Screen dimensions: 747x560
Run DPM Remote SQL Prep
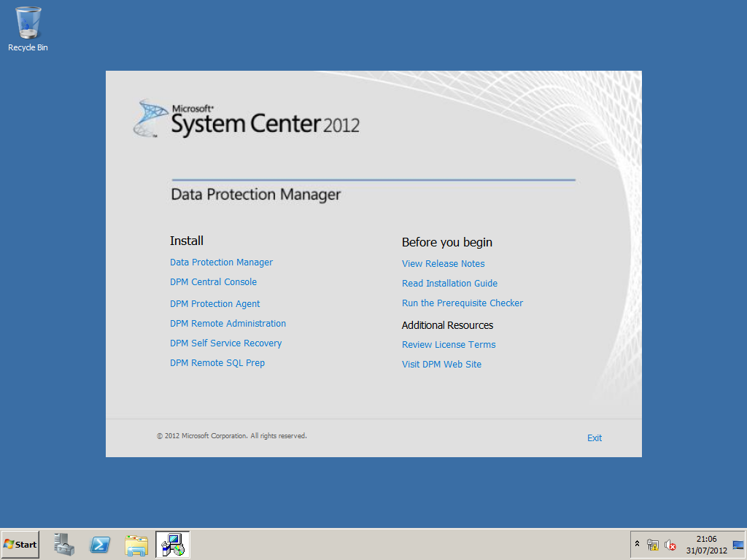tap(217, 363)
